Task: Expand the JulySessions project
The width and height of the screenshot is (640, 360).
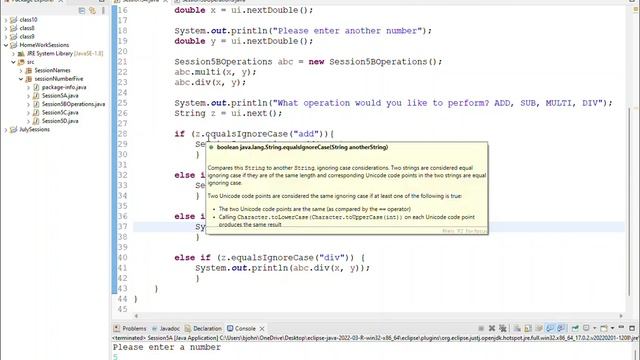Action: coord(6,129)
